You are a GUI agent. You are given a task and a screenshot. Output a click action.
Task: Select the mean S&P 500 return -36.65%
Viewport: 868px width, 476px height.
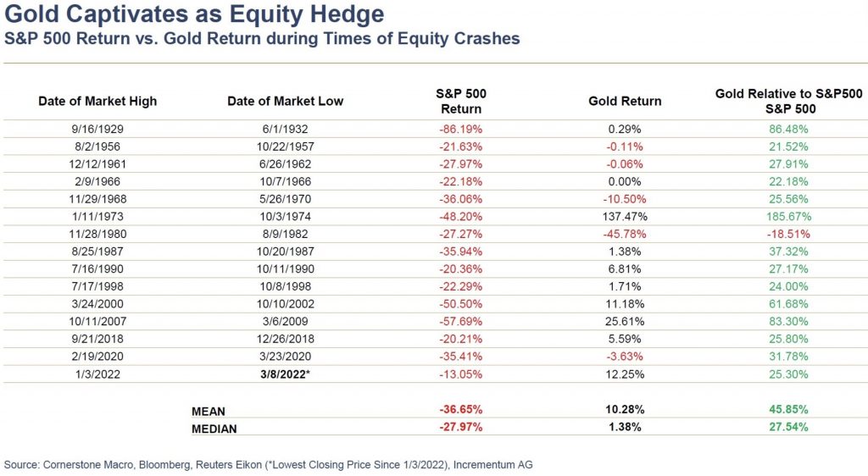tap(461, 412)
